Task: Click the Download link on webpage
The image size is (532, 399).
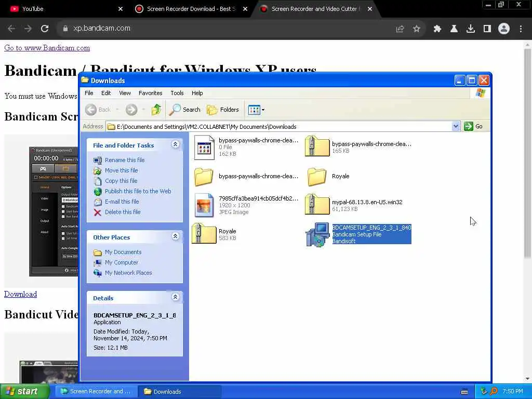Action: pos(20,294)
